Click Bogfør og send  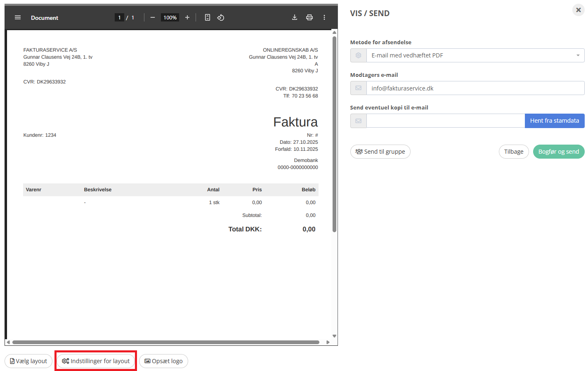pos(559,152)
